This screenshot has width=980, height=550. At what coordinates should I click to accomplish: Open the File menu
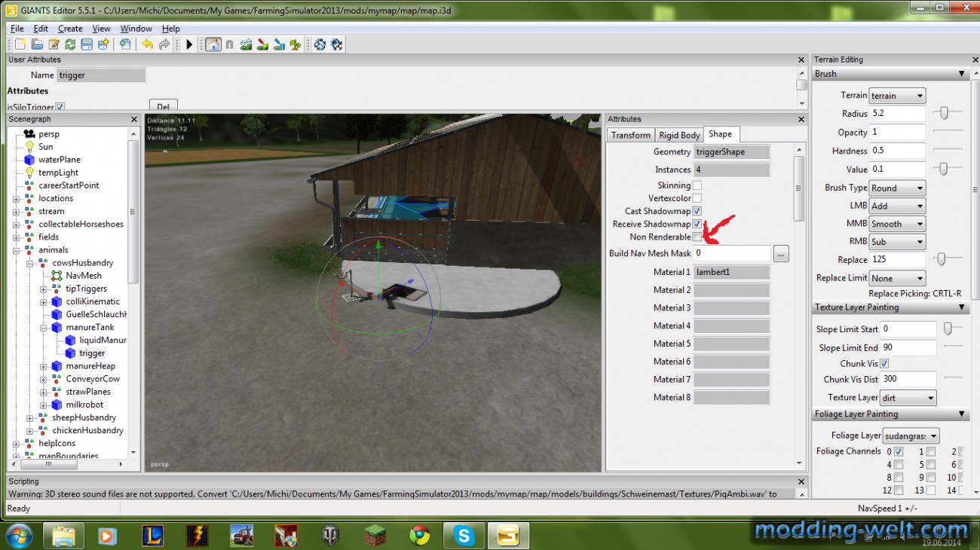pyautogui.click(x=17, y=29)
